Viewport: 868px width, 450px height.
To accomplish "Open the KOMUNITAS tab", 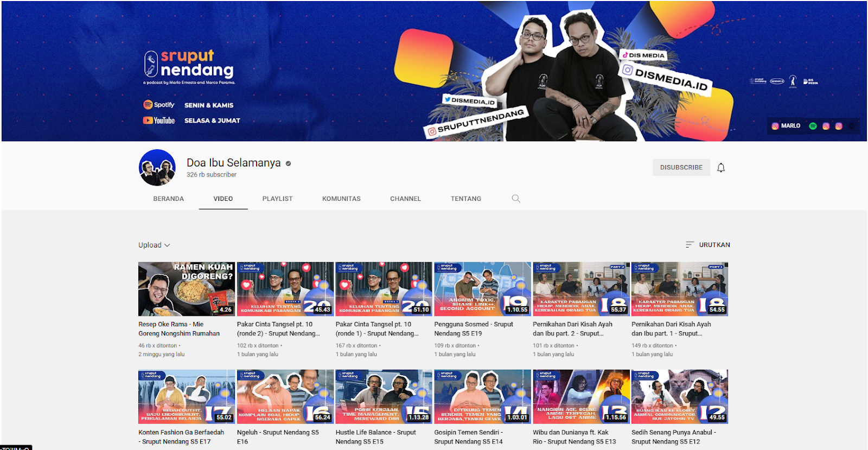I will click(x=341, y=199).
